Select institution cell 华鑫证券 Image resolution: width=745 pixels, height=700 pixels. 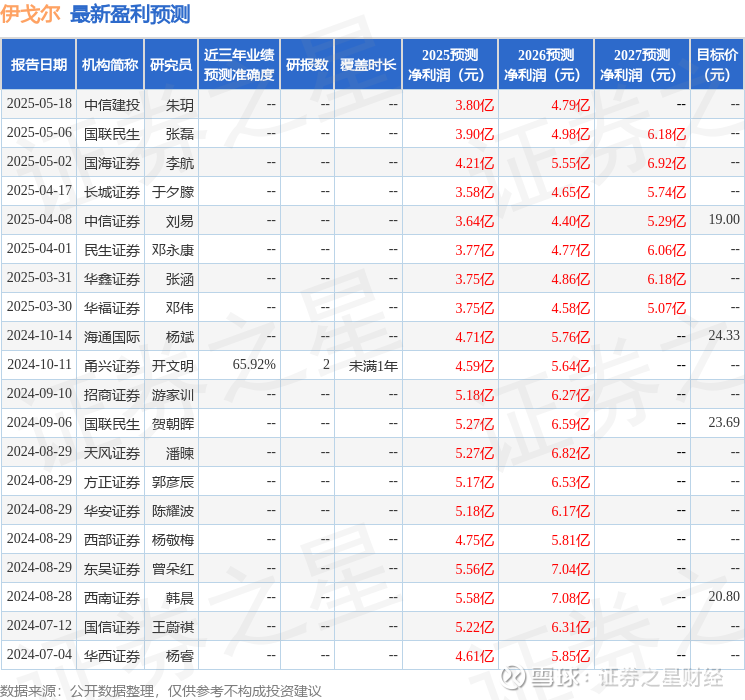tap(112, 279)
